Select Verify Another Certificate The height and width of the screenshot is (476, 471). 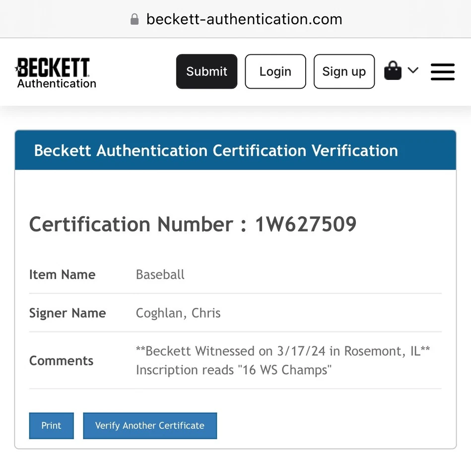149,425
